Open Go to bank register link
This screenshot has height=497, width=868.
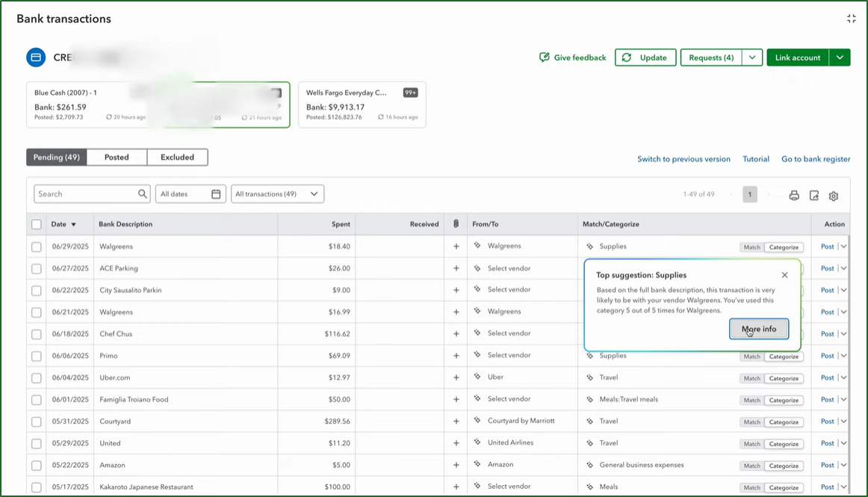coord(816,159)
